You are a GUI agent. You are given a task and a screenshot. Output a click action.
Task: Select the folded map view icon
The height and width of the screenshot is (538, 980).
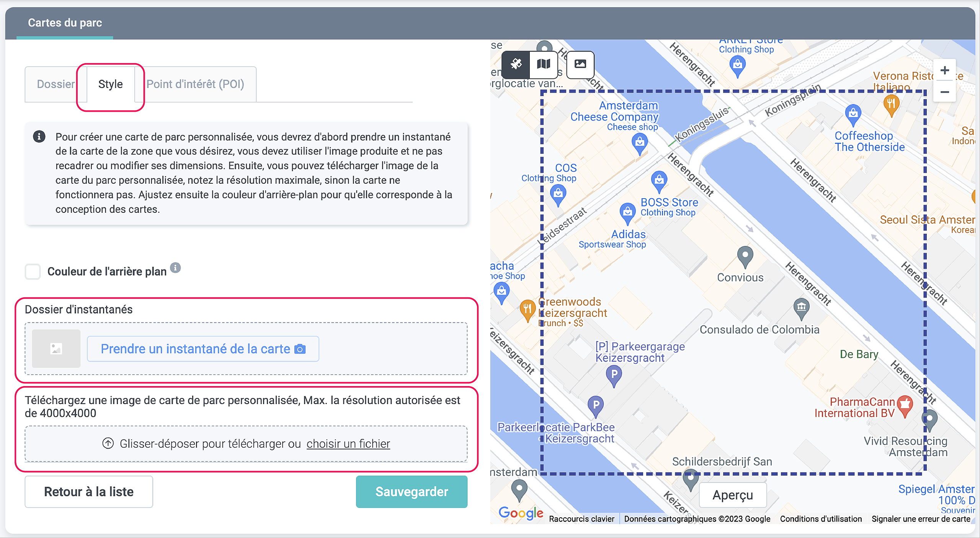[543, 64]
